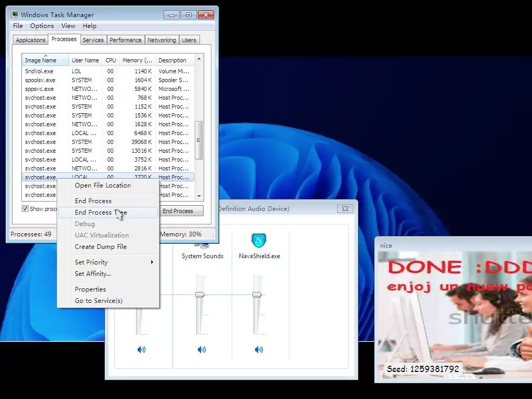Screen dimensions: 532x399
Task: Choose Create Dump File in context menu
Action: (x=108, y=247)
